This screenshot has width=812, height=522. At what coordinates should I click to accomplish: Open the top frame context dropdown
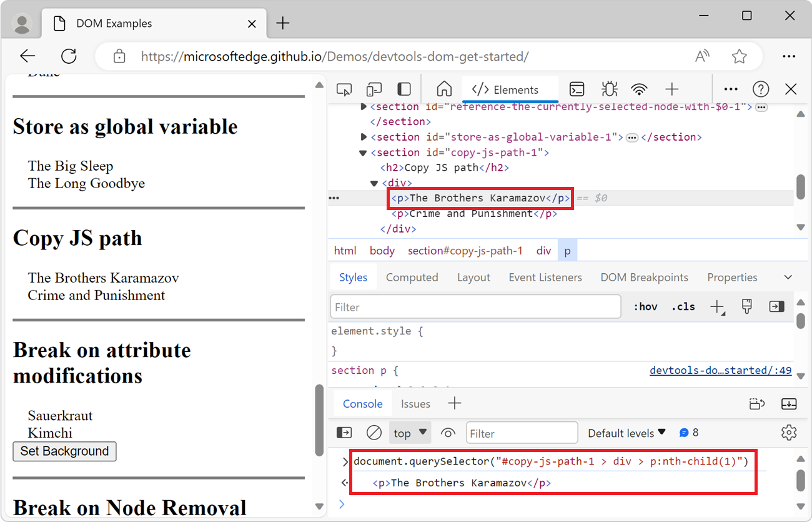410,432
